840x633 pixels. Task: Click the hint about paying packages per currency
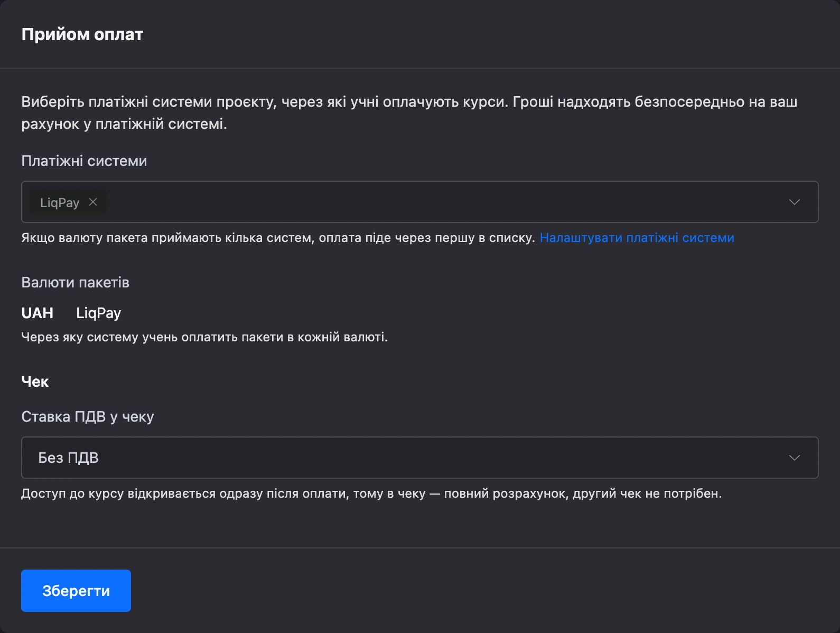[x=204, y=337]
